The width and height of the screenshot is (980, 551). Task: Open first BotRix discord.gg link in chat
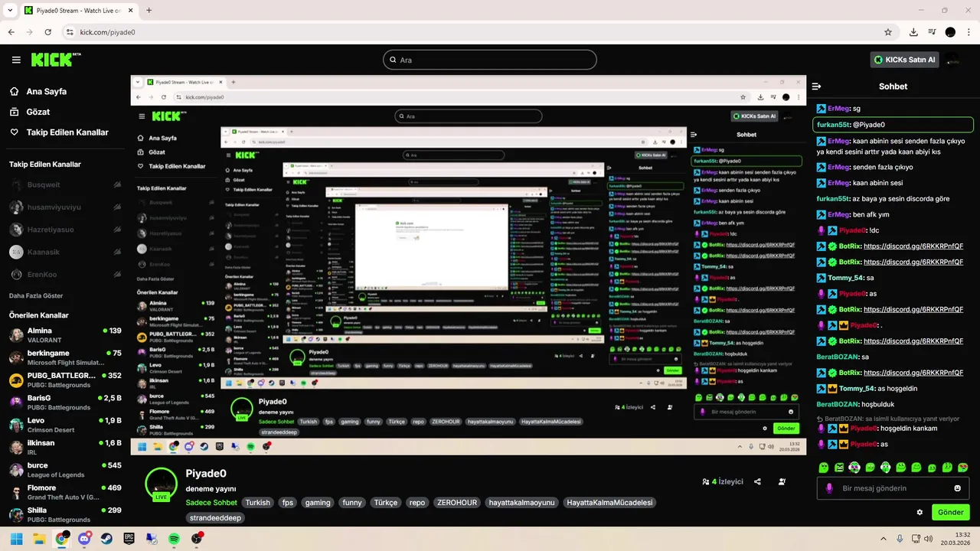pyautogui.click(x=913, y=246)
